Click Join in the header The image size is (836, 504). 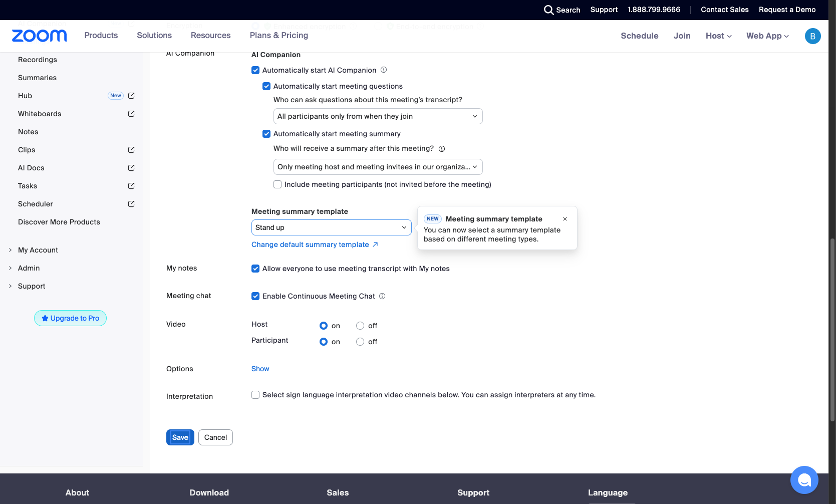682,36
